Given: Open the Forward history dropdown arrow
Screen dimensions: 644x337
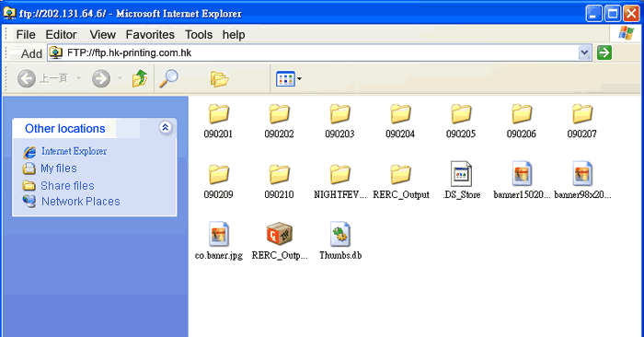Looking at the screenshot, I should [x=120, y=77].
